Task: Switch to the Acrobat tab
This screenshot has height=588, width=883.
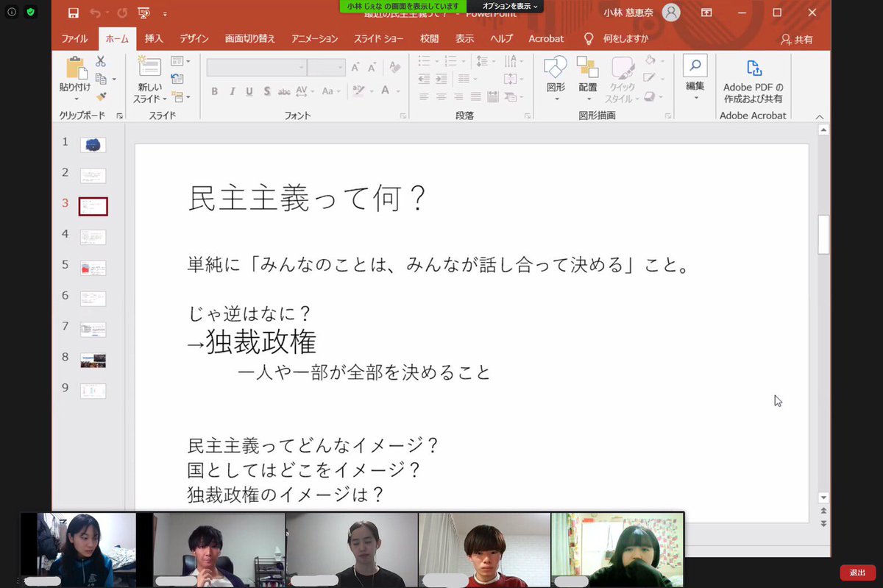Action: coord(546,39)
